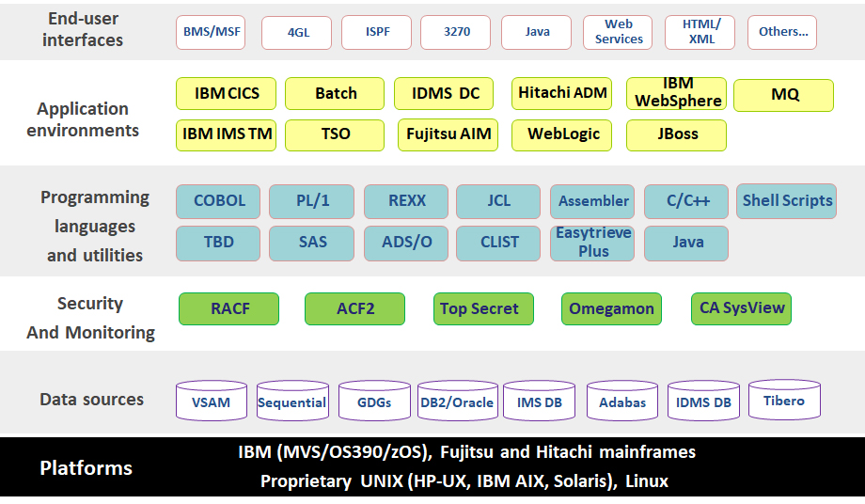Click the HTML/XML box
This screenshot has width=865, height=504.
click(x=700, y=32)
